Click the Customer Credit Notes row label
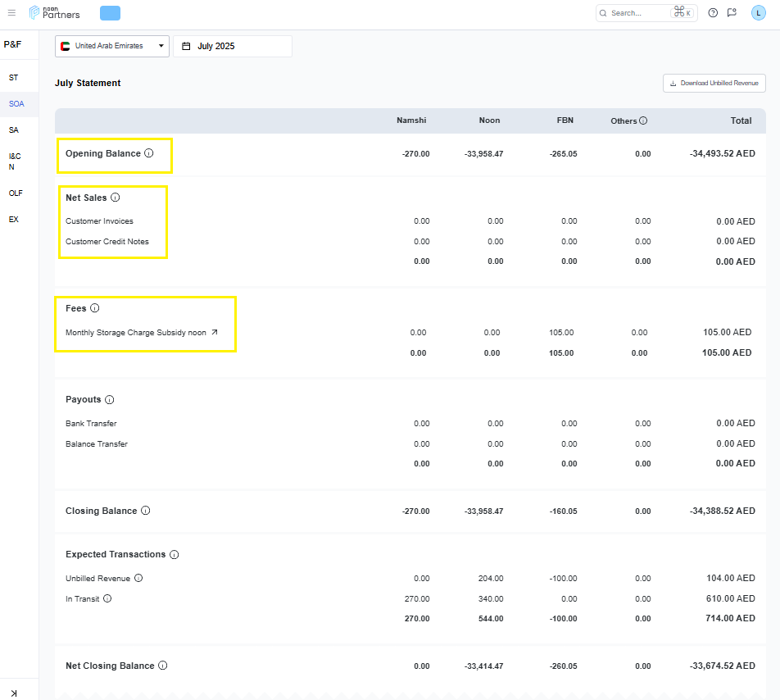 [107, 241]
